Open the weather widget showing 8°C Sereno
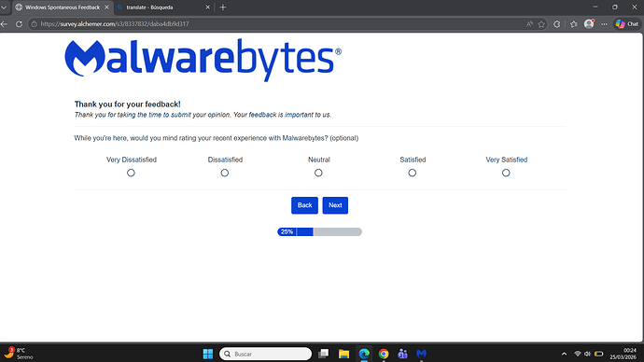 (x=19, y=354)
